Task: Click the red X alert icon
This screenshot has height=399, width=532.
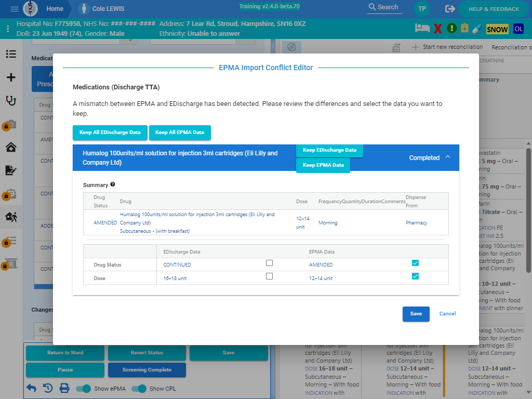Action: [437, 29]
